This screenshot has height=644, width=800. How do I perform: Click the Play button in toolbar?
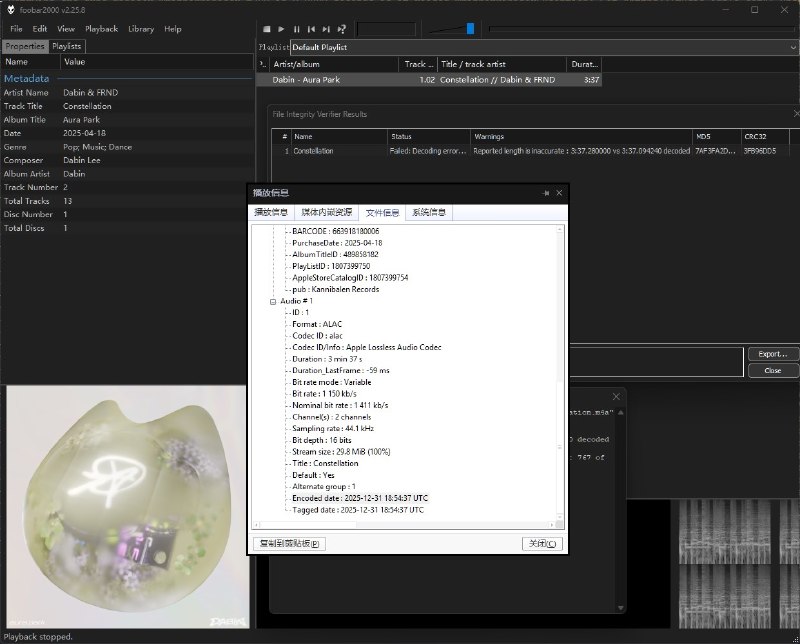click(x=281, y=29)
